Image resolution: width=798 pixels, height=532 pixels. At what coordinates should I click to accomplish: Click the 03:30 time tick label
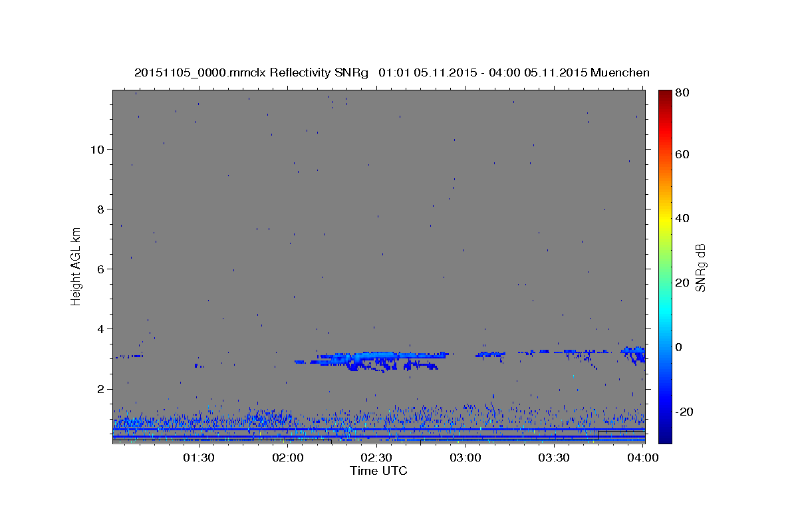(x=554, y=458)
